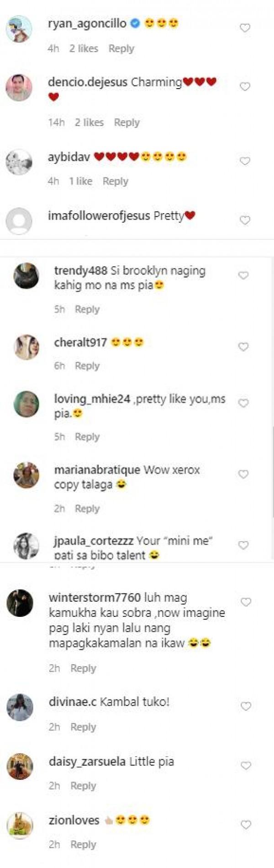Open zionloves's rabbit avatar

(20, 826)
